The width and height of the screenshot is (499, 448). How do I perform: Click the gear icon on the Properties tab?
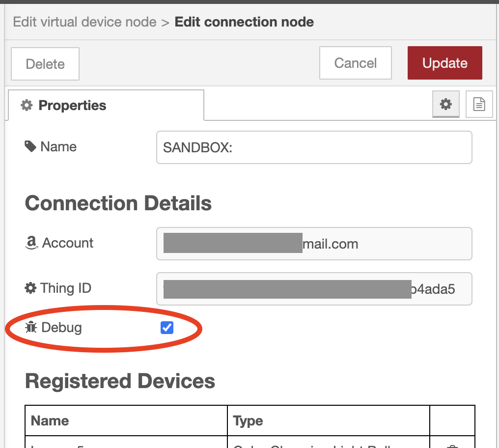26,105
